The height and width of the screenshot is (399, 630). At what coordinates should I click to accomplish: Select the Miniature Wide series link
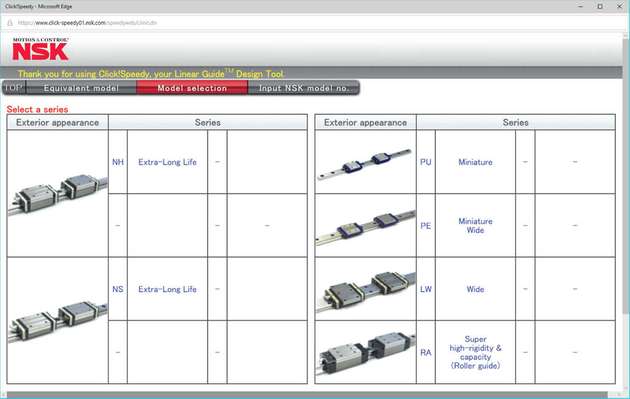(x=475, y=225)
